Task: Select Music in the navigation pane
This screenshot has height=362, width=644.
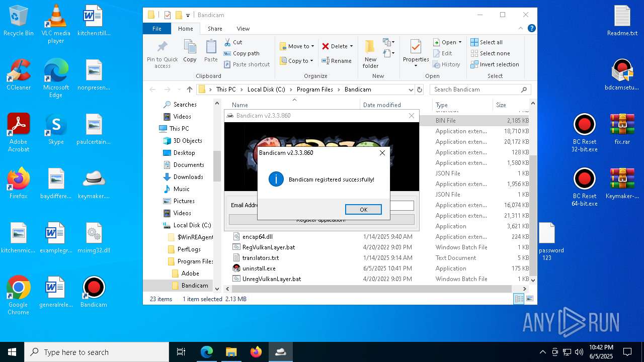Action: 181,189
